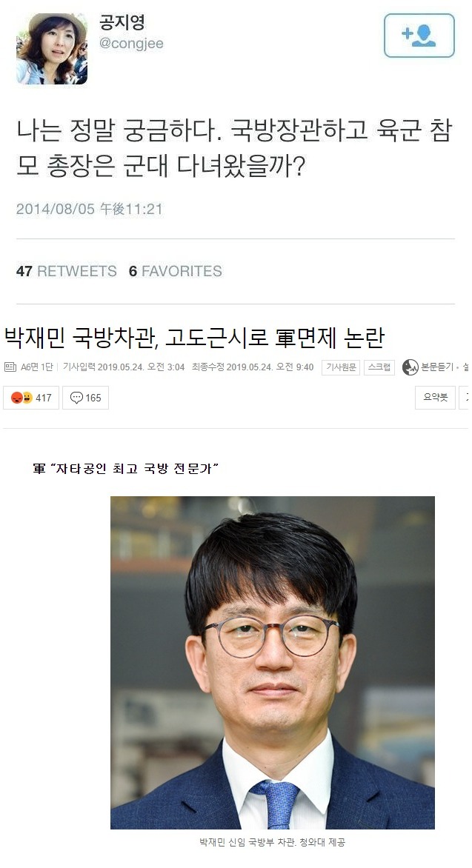Open the 요약봇 summary bot button
The width and height of the screenshot is (472, 868).
tap(436, 398)
